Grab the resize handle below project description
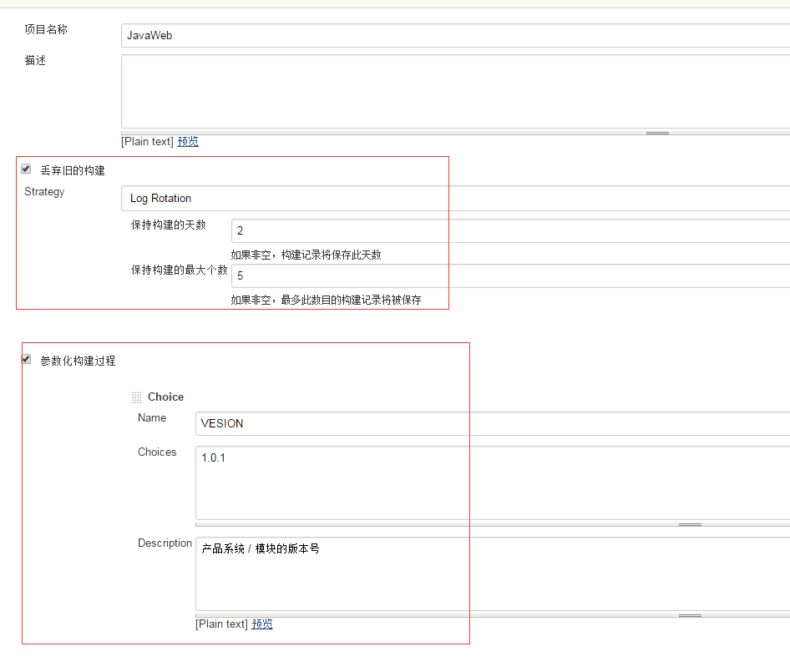The height and width of the screenshot is (672, 790). [x=657, y=133]
